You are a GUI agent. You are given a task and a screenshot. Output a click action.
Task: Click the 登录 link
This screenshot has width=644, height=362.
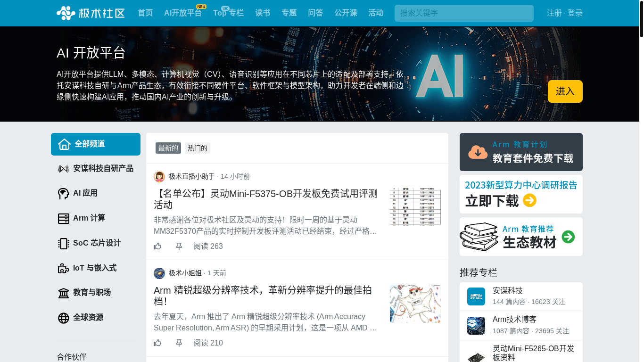(x=575, y=13)
